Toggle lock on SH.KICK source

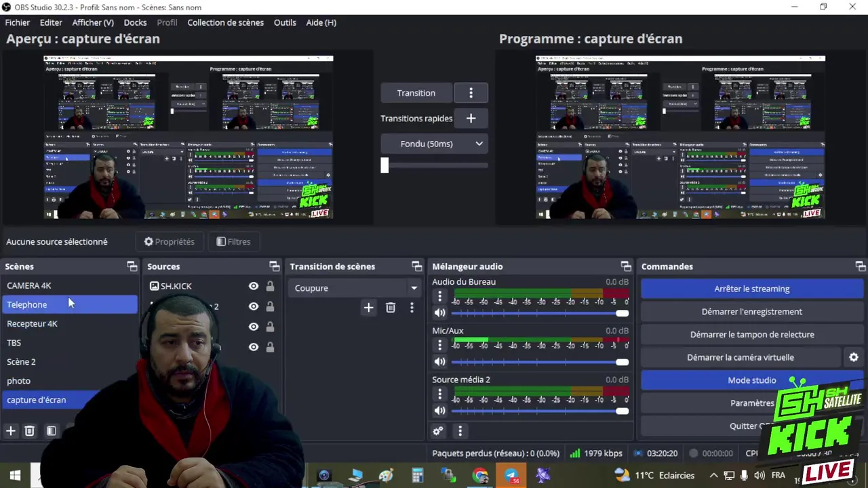click(270, 286)
